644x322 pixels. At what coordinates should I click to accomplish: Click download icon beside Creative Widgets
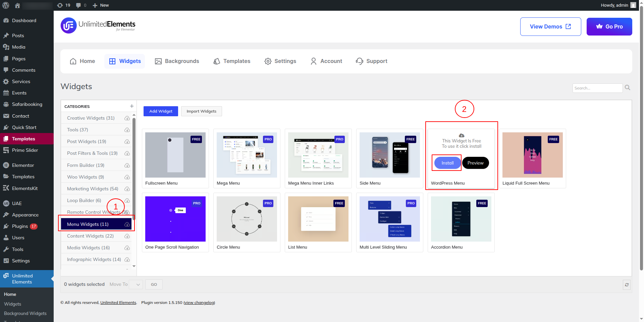127,118
